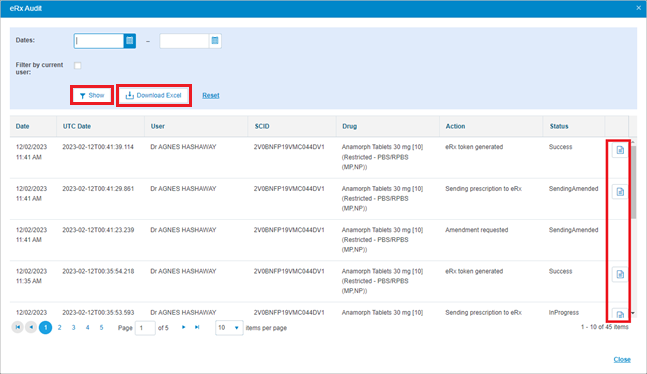Viewport: 647px width, 374px height.
Task: Click the Download Excel button
Action: coord(153,95)
